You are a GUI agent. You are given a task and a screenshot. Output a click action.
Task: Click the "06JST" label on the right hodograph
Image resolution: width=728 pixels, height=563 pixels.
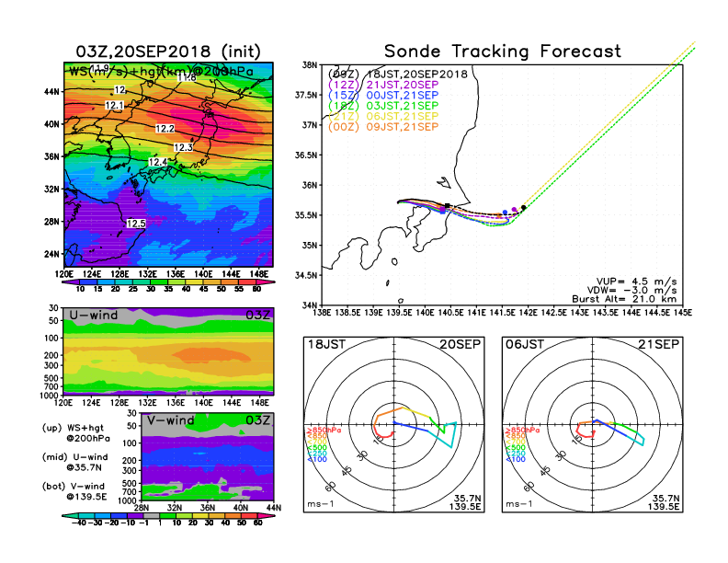coord(525,344)
